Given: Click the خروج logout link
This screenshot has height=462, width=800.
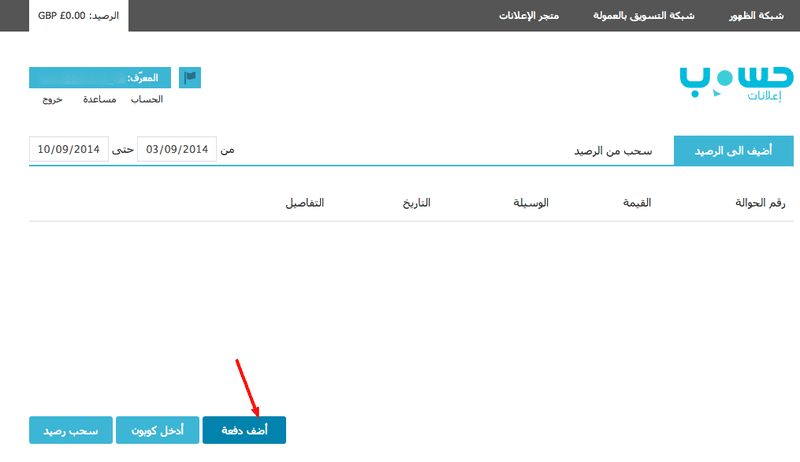Looking at the screenshot, I should [x=53, y=99].
